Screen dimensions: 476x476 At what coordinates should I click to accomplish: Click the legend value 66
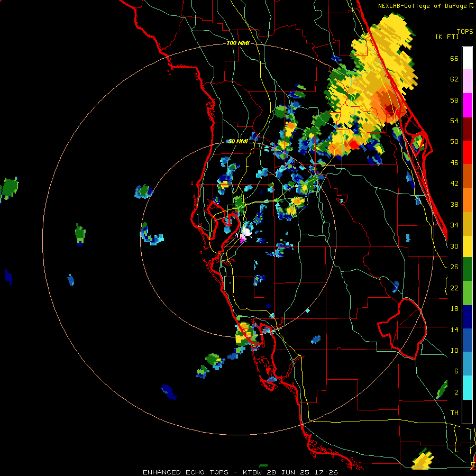coord(454,59)
